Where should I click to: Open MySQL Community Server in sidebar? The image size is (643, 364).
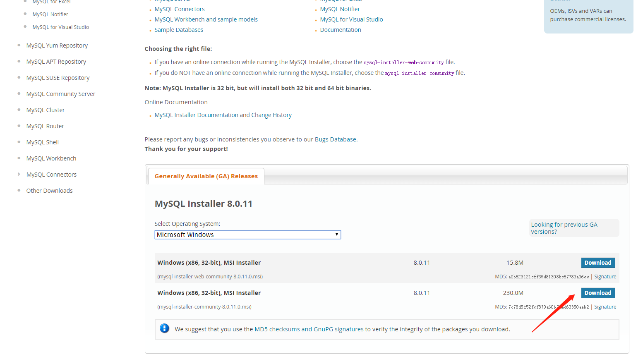click(61, 94)
